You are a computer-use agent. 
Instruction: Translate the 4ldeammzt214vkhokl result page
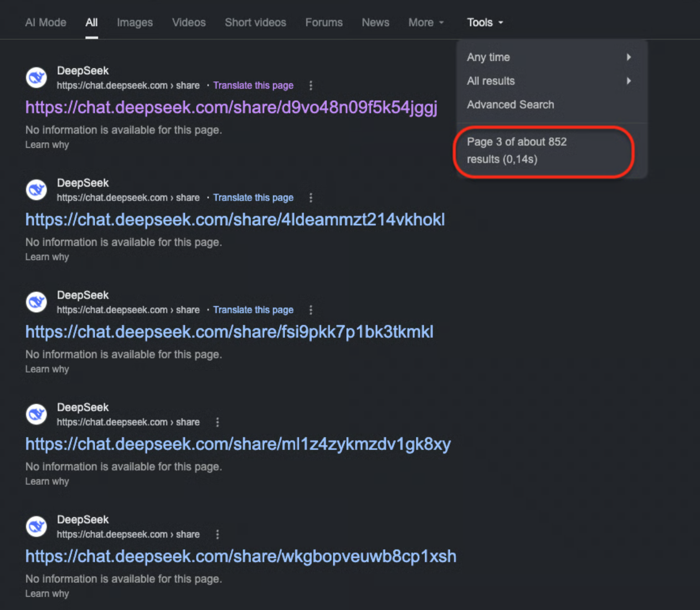point(253,198)
